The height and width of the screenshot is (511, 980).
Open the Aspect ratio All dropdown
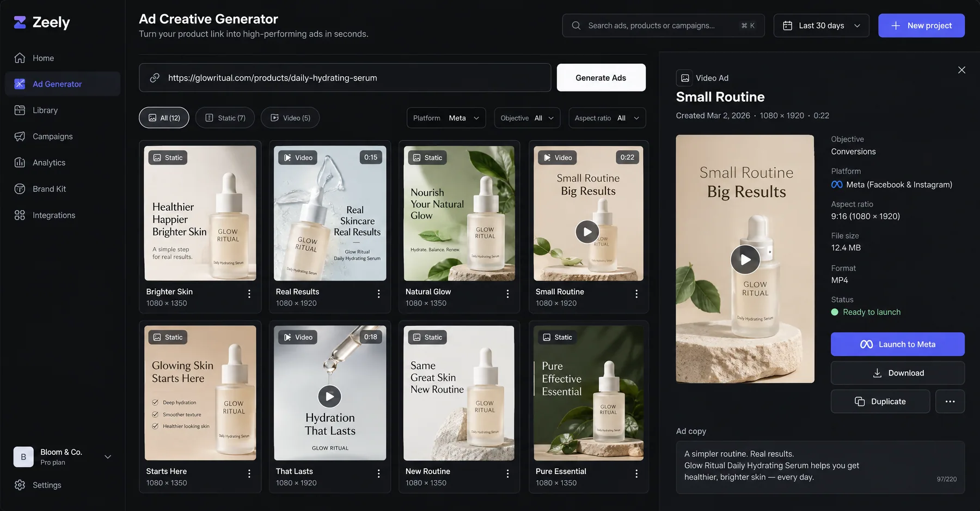point(607,118)
